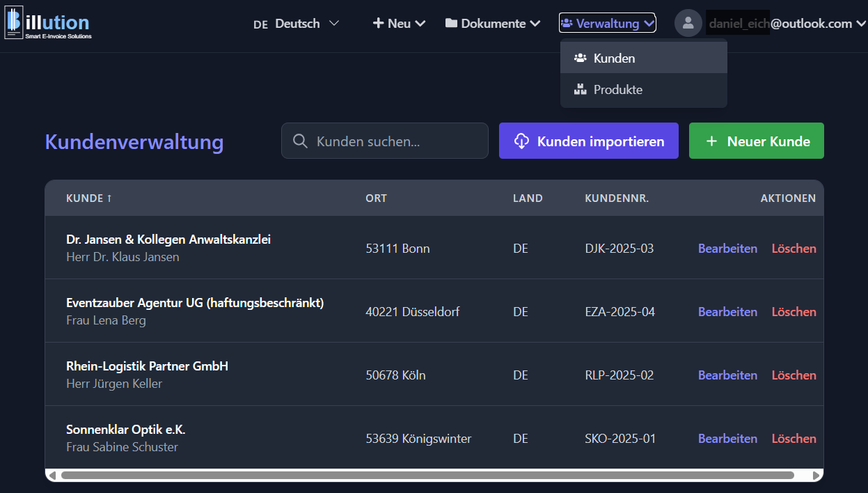Click the Kunden importieren button

tap(589, 141)
